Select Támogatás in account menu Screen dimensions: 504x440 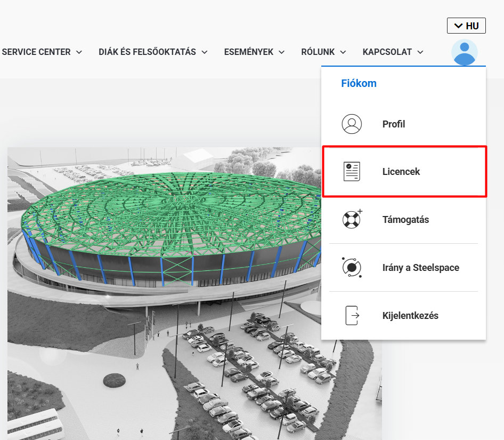(403, 220)
